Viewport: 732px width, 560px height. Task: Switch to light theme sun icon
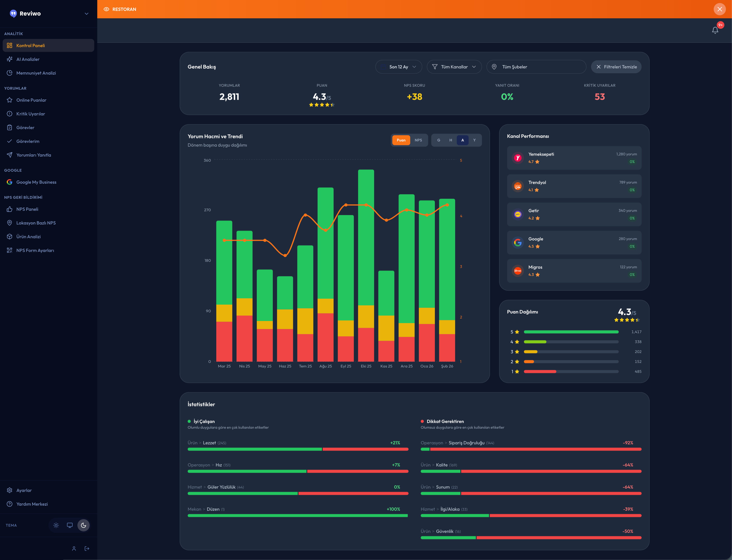[56, 525]
